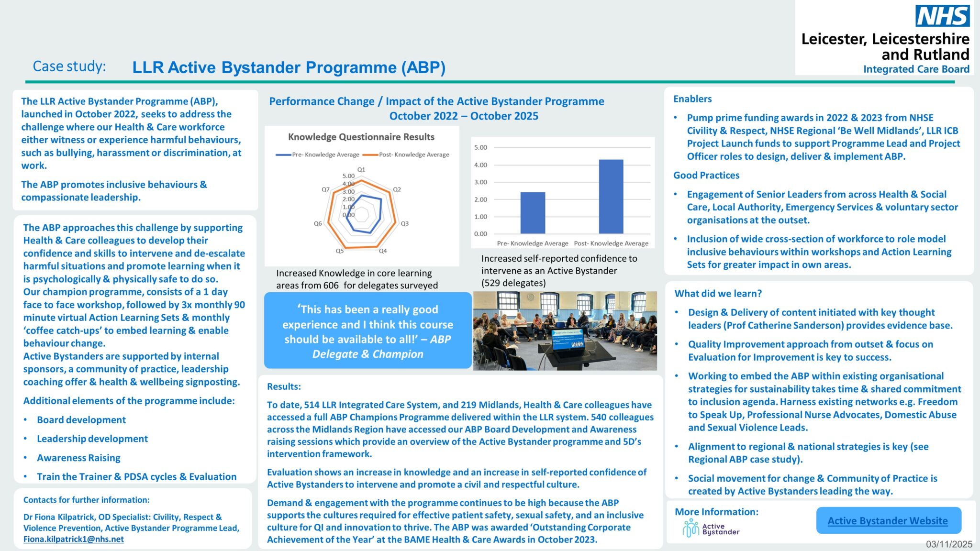The width and height of the screenshot is (980, 551).
Task: Click the delegate quote blue box
Action: pos(367,331)
